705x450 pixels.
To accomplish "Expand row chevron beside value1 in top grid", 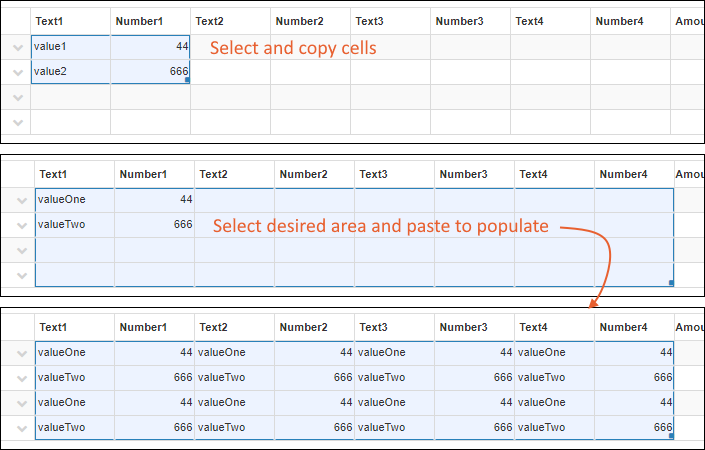I will click(17, 47).
